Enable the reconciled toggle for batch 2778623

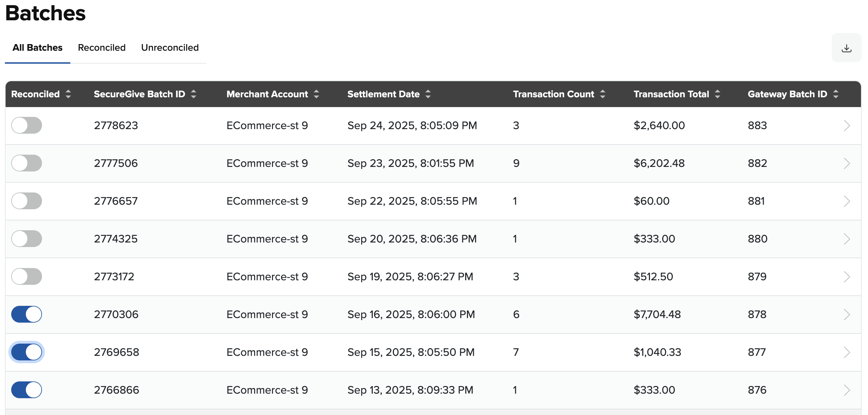point(27,125)
